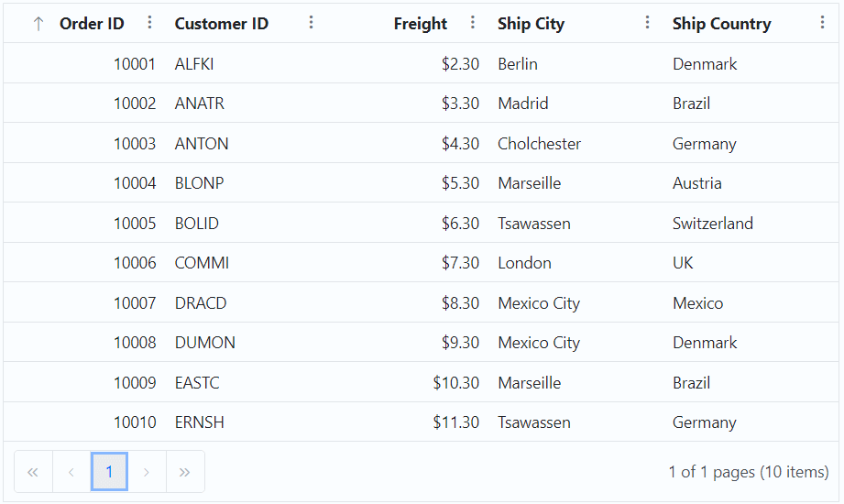Screen dimensions: 844x504
Task: Go to the last page
Action: (185, 472)
